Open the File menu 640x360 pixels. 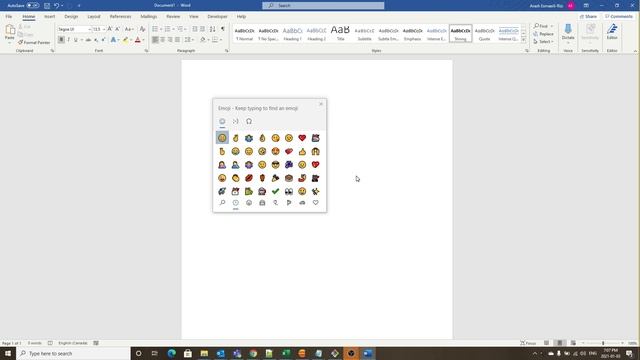(x=9, y=17)
